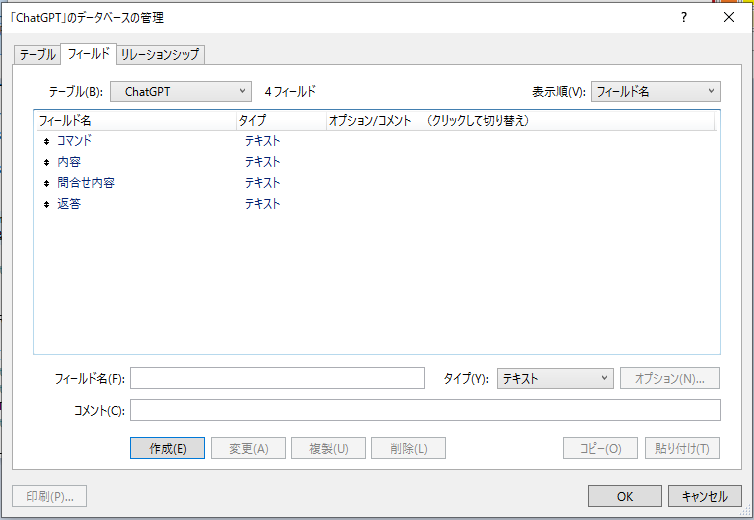Switch to the リレーションシップ tab
The image size is (754, 520).
click(160, 54)
